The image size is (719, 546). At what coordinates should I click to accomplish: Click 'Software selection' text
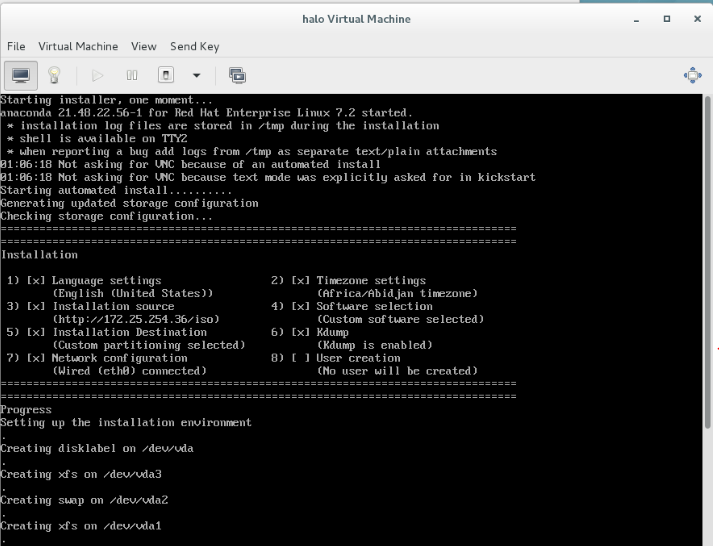point(374,306)
